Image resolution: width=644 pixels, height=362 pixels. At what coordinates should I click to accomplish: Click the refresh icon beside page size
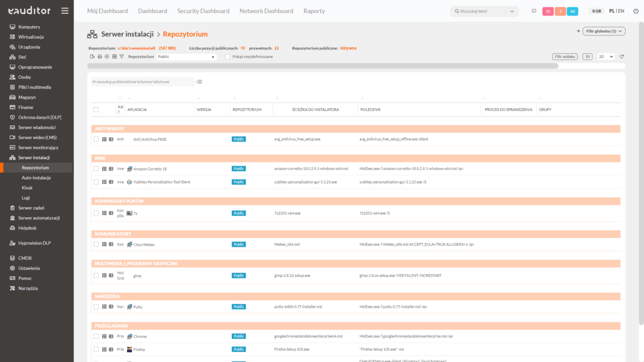point(622,56)
